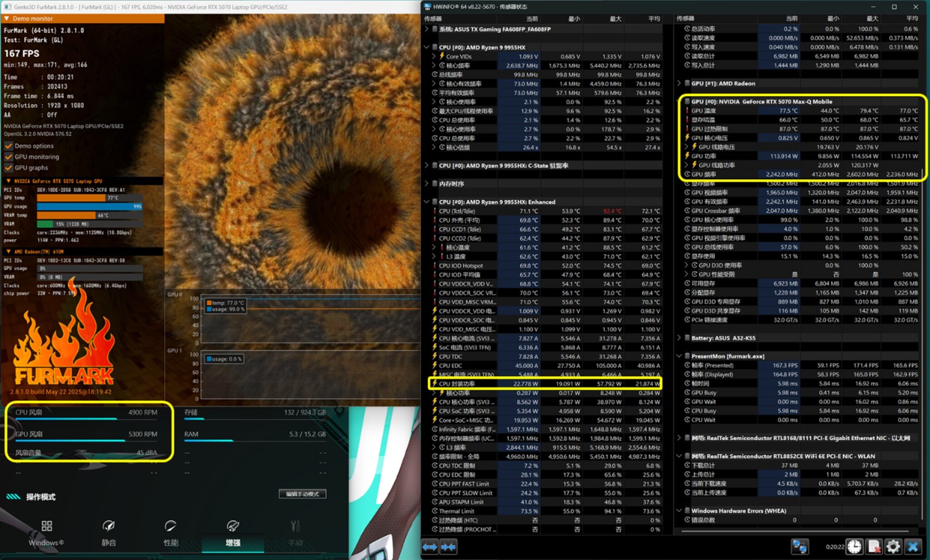Select the CPU (Tctl/Tdie) row
This screenshot has width=930, height=560.
(x=546, y=211)
